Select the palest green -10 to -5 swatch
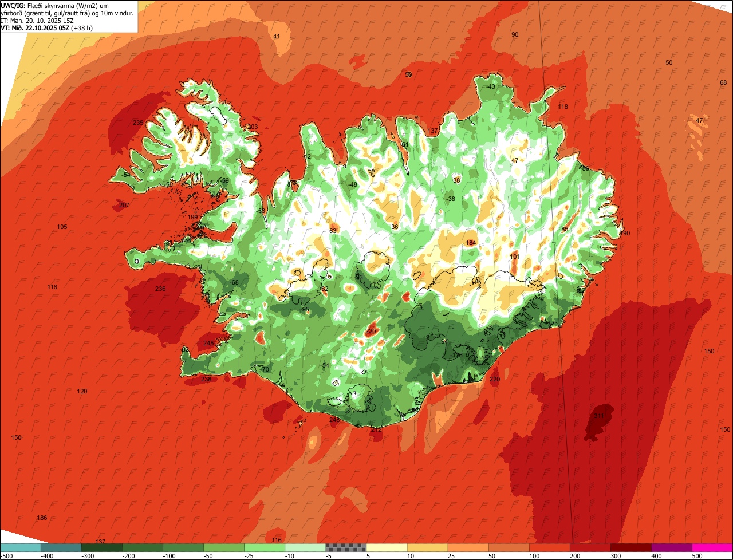 click(x=305, y=547)
